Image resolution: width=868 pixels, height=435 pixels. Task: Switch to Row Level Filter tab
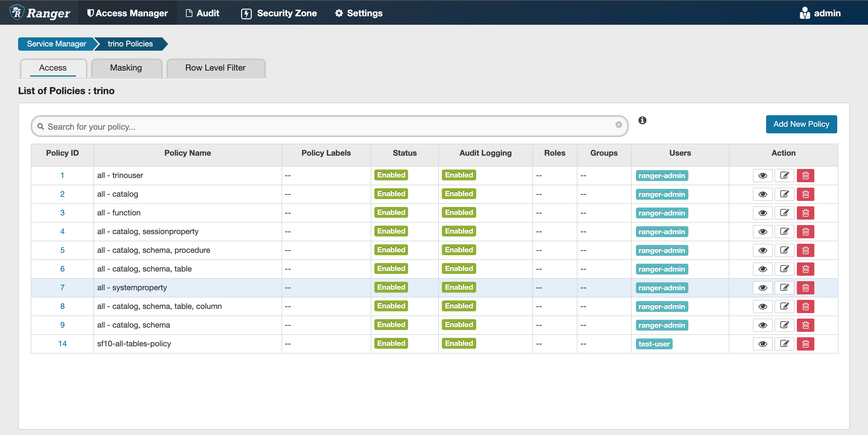pos(215,68)
